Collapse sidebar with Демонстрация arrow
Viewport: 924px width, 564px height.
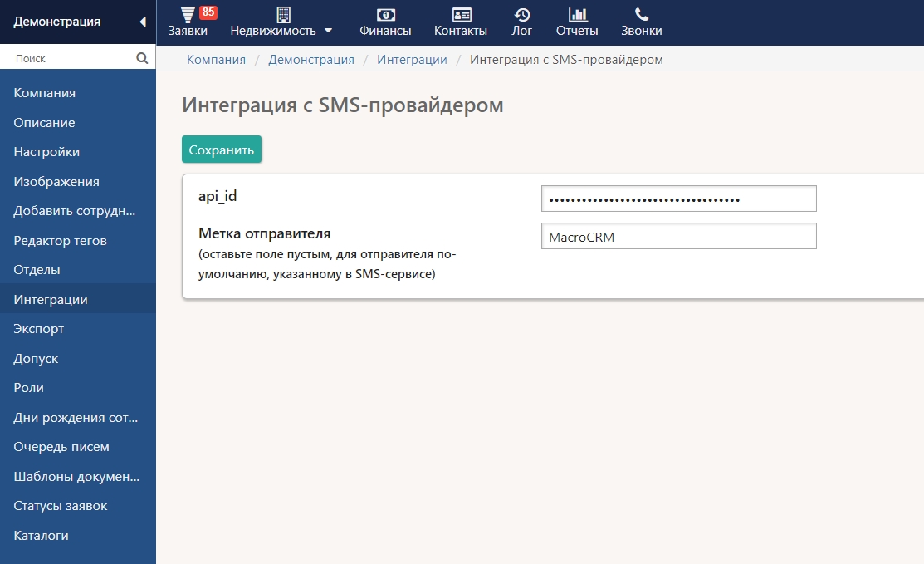coord(142,22)
